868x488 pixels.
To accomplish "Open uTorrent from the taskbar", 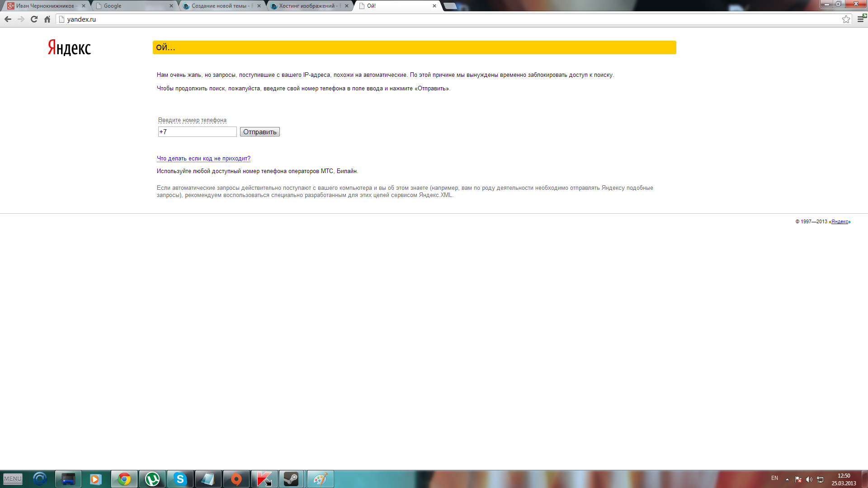I will (x=152, y=479).
